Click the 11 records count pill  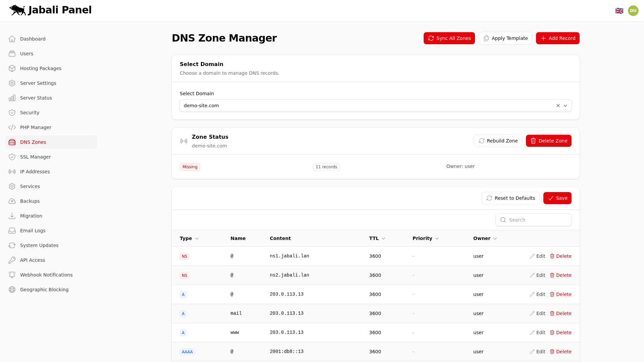pyautogui.click(x=326, y=167)
